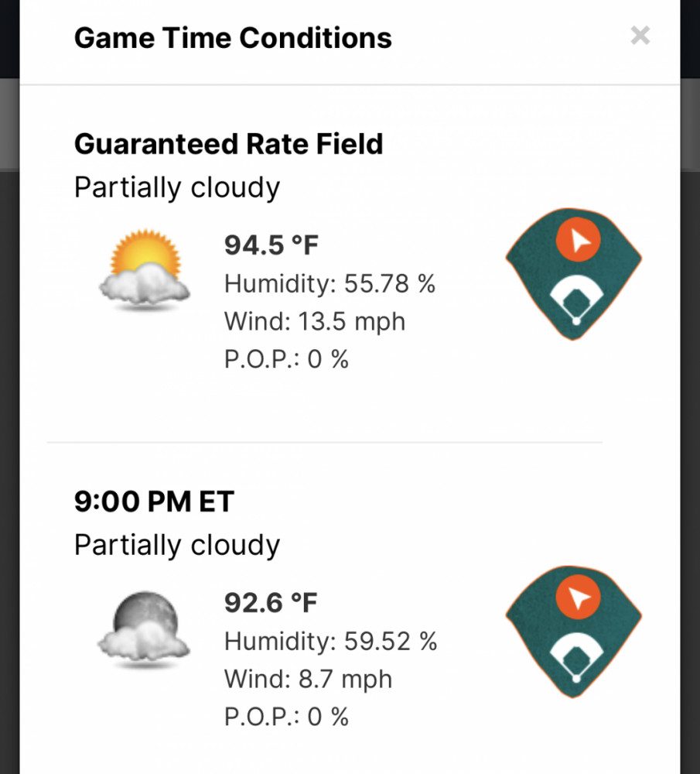This screenshot has height=774, width=700.
Task: Click the Game Time Conditions title
Action: [233, 37]
